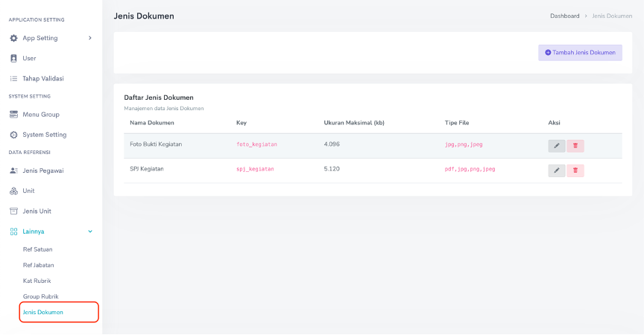Click the User icon in sidebar

point(13,58)
